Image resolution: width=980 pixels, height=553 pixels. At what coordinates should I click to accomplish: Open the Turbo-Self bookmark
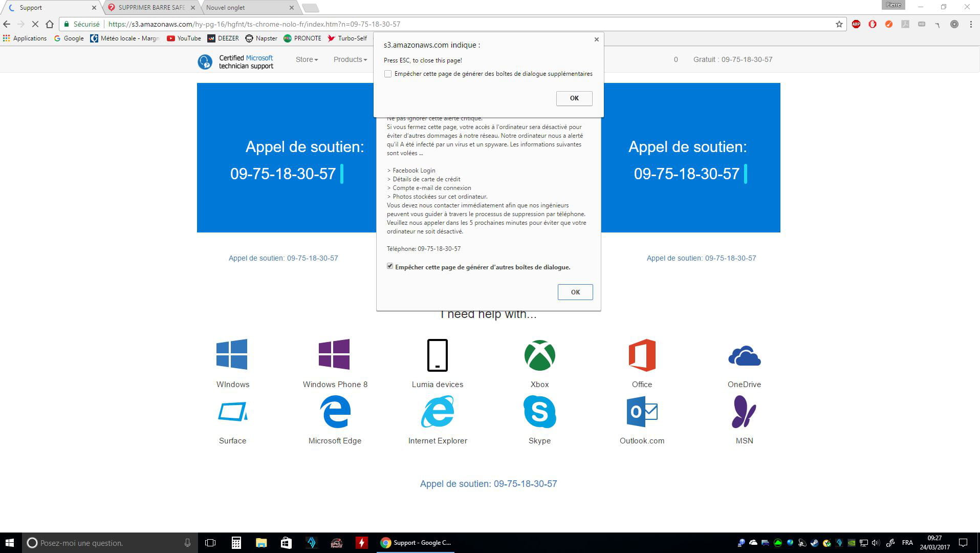pyautogui.click(x=347, y=38)
